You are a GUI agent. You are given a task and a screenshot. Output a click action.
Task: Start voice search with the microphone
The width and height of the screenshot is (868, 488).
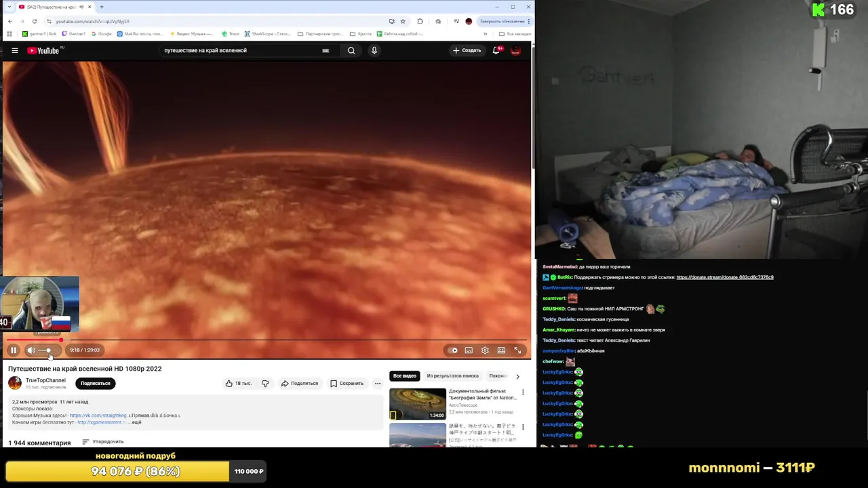(x=374, y=50)
